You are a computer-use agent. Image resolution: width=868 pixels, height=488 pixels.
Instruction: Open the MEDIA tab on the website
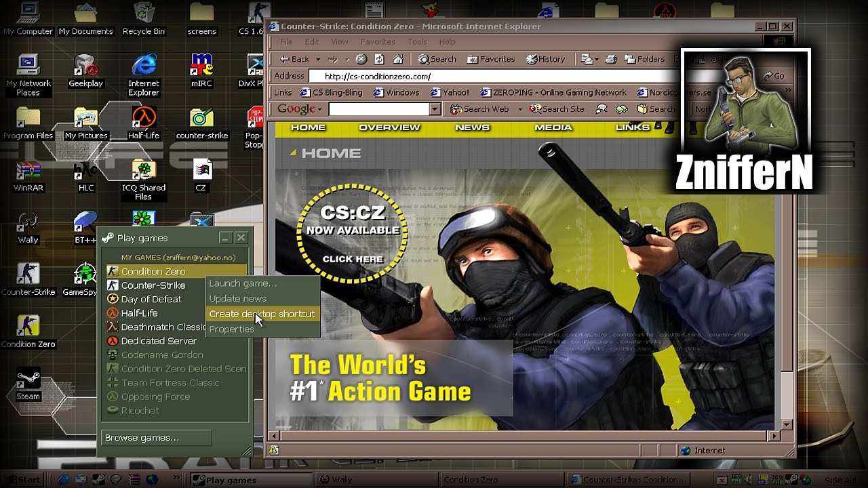click(553, 127)
